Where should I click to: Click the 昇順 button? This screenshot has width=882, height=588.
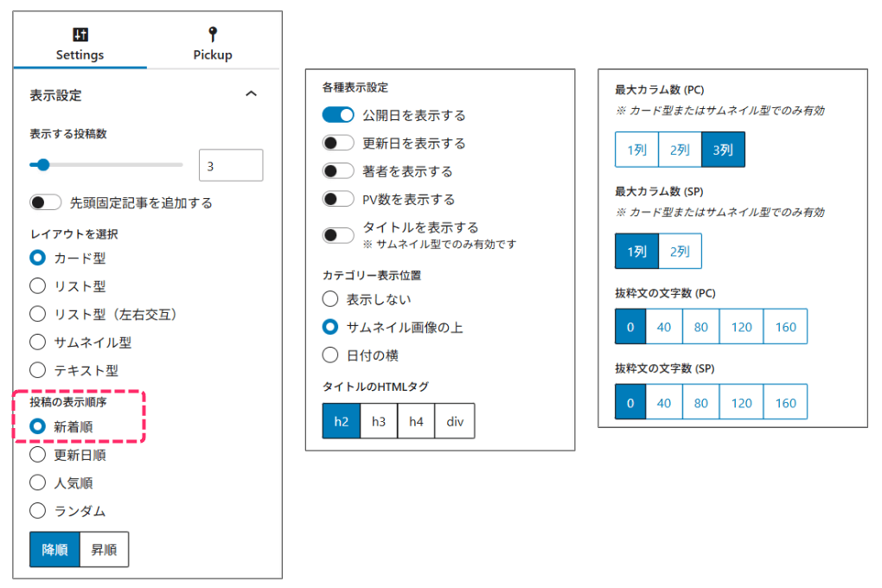tap(104, 549)
